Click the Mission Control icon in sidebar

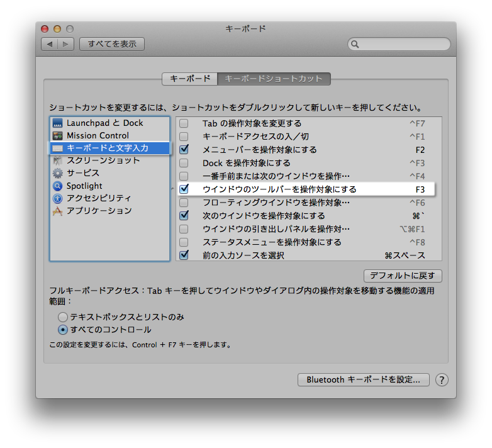point(57,136)
